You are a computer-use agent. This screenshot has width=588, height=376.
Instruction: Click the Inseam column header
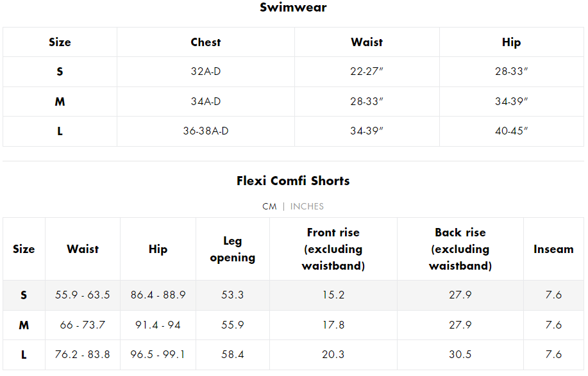coord(553,249)
